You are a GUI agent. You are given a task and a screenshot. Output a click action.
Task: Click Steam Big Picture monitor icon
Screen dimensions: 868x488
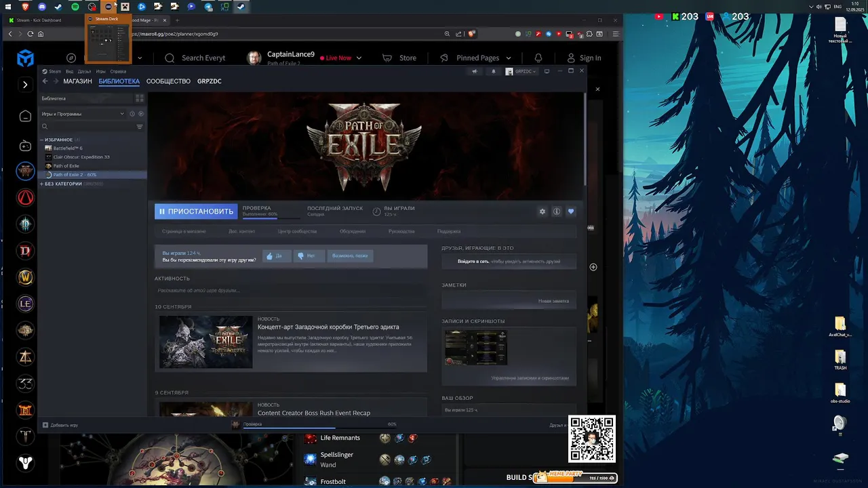point(547,71)
